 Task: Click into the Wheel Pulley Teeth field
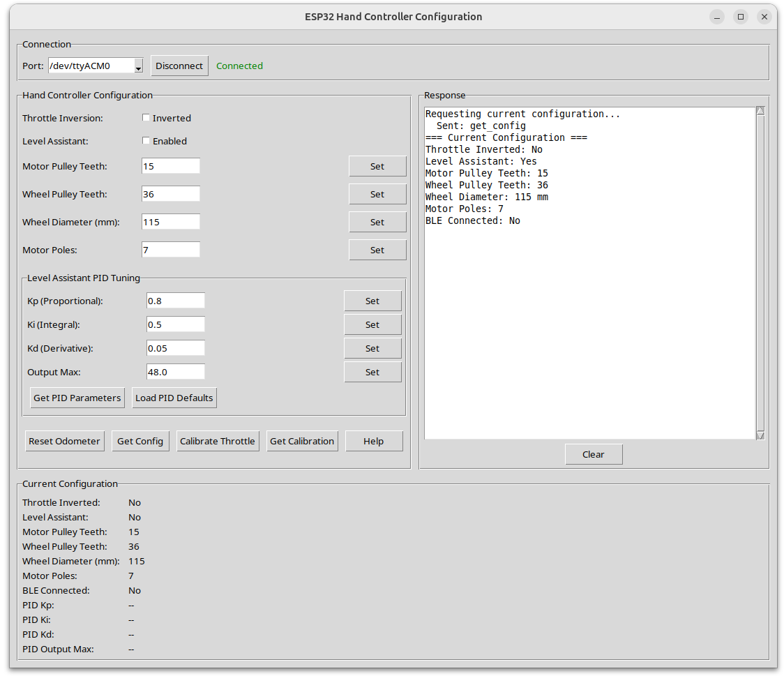coord(170,194)
